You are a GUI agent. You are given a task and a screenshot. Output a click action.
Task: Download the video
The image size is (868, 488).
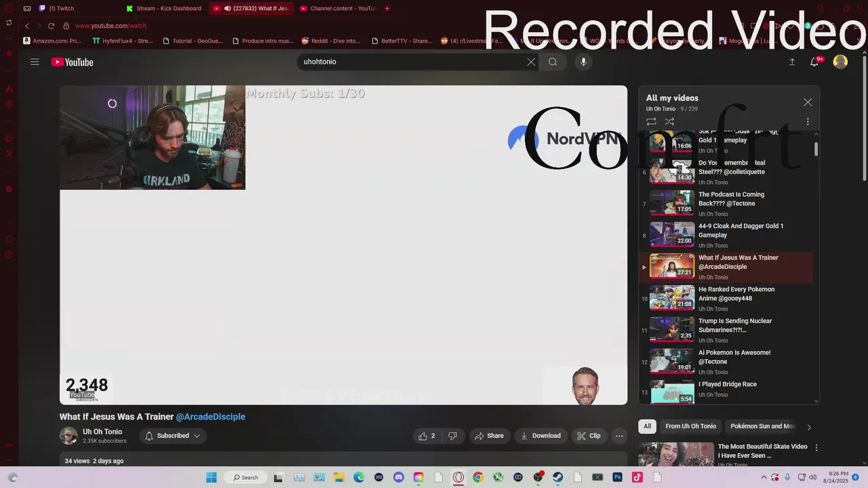click(540, 436)
